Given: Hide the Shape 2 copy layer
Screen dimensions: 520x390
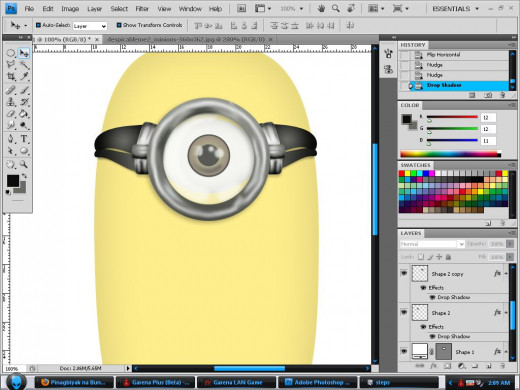Looking at the screenshot, I should pyautogui.click(x=404, y=273).
